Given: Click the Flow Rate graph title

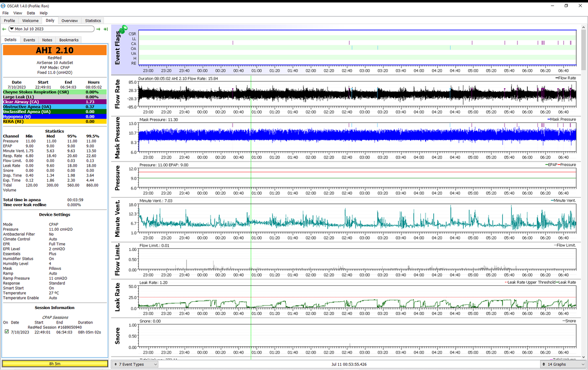Looking at the screenshot, I should pyautogui.click(x=118, y=94).
